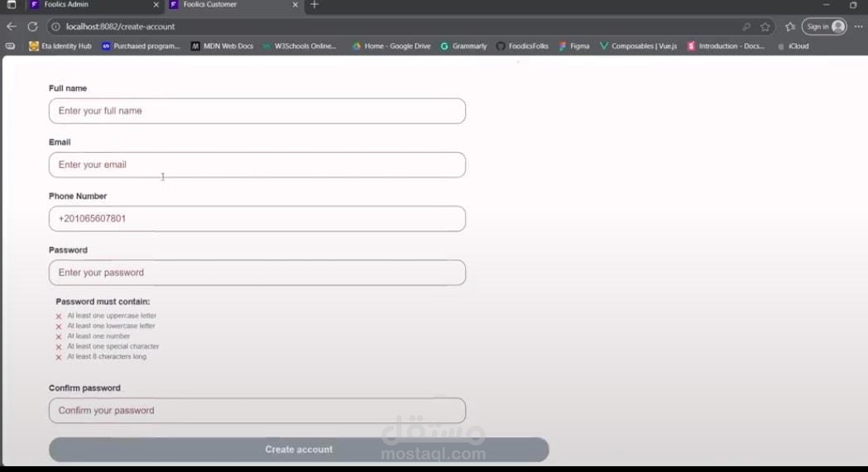Click the red X beside lowercase letter rule
The height and width of the screenshot is (472, 868).
tap(59, 327)
